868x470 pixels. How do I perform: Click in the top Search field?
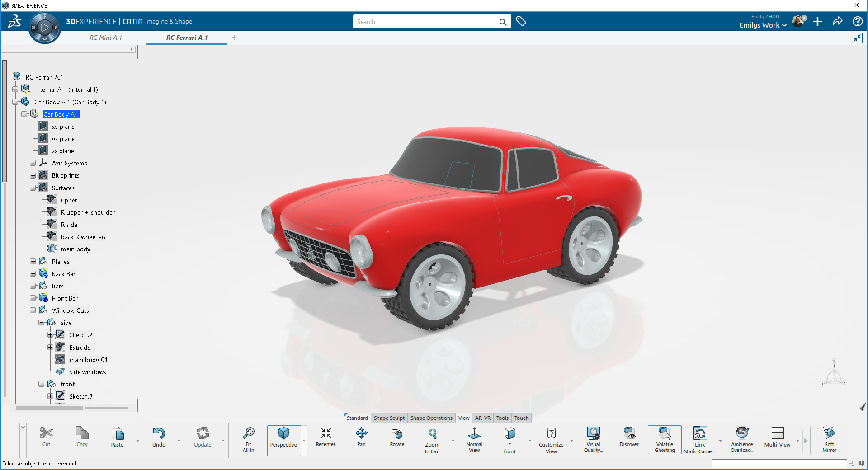[x=425, y=22]
